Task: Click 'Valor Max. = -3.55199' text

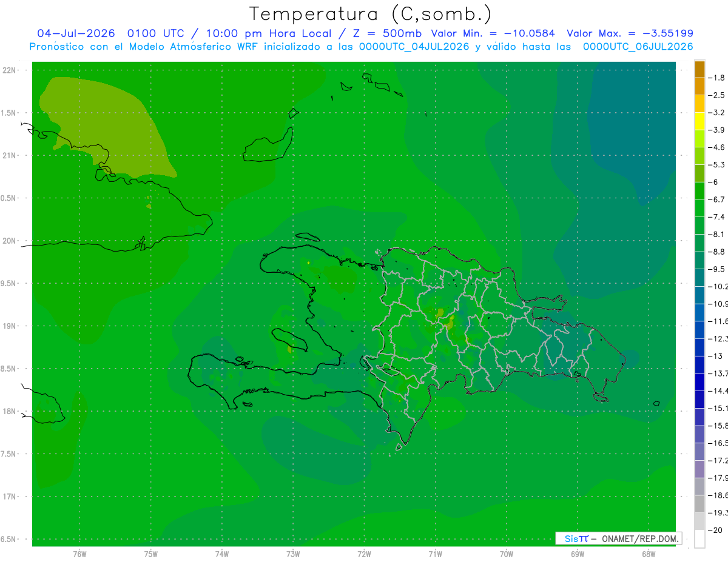Action: point(630,33)
